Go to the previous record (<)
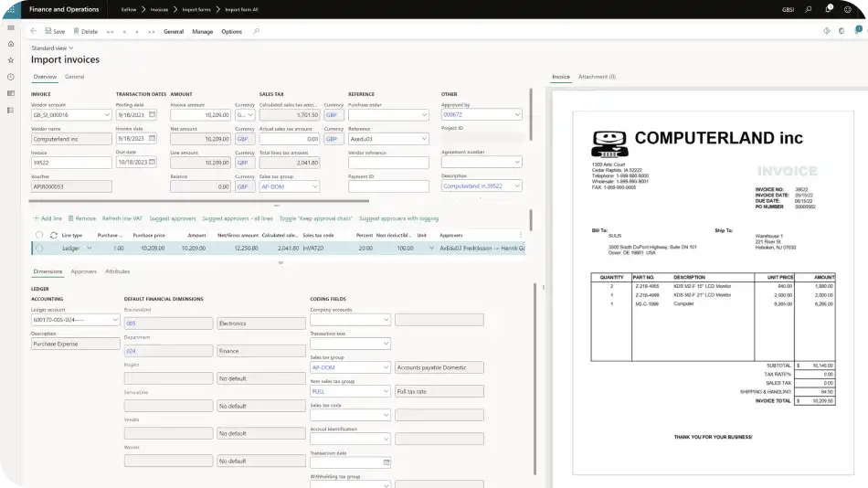Screen dimensions: 868x488 click(x=124, y=32)
